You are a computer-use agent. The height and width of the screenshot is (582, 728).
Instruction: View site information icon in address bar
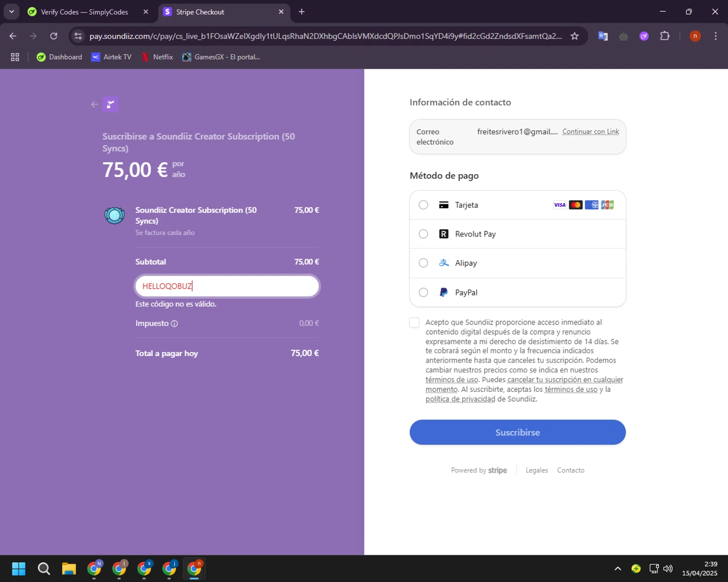tap(78, 36)
